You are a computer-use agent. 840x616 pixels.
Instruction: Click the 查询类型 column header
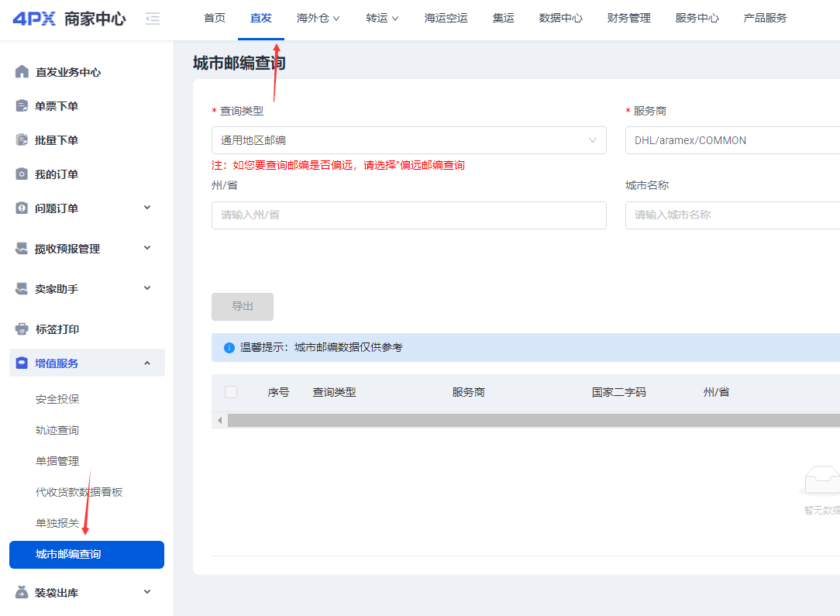tap(334, 392)
